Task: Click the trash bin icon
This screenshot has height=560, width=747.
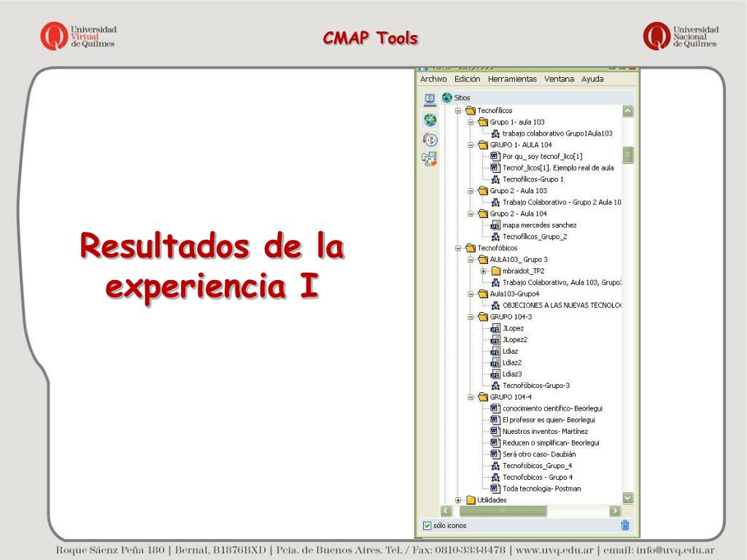Action: tap(625, 525)
